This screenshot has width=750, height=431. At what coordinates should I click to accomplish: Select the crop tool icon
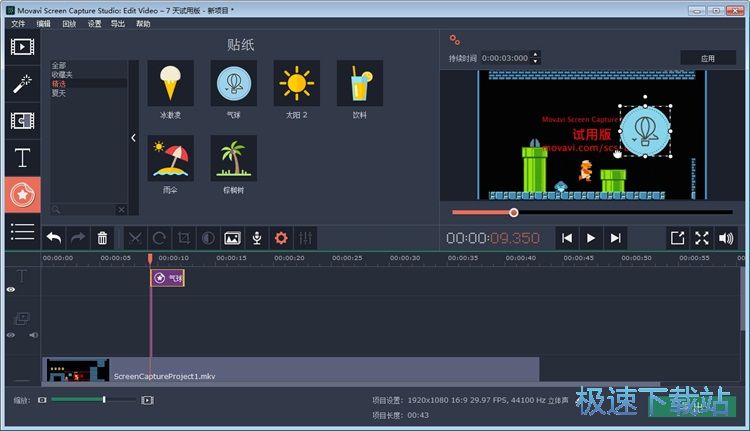184,238
